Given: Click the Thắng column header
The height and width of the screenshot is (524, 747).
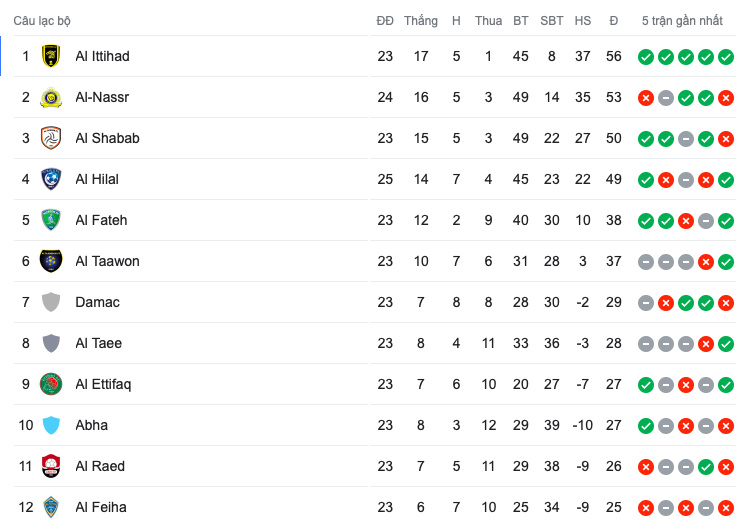Looking at the screenshot, I should [x=421, y=21].
